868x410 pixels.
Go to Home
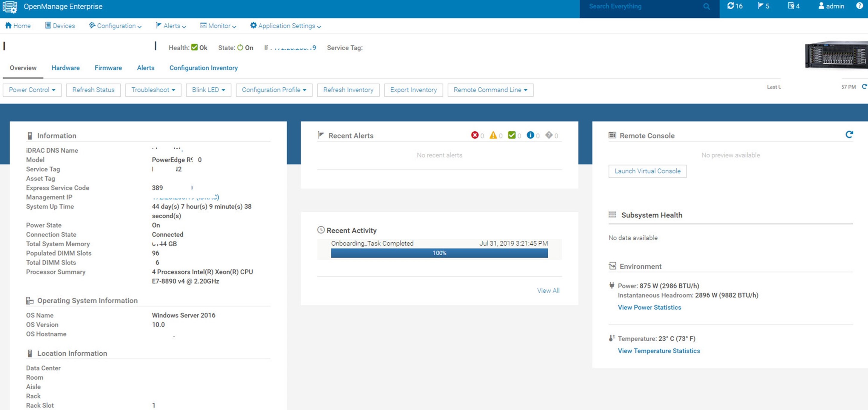click(x=18, y=26)
